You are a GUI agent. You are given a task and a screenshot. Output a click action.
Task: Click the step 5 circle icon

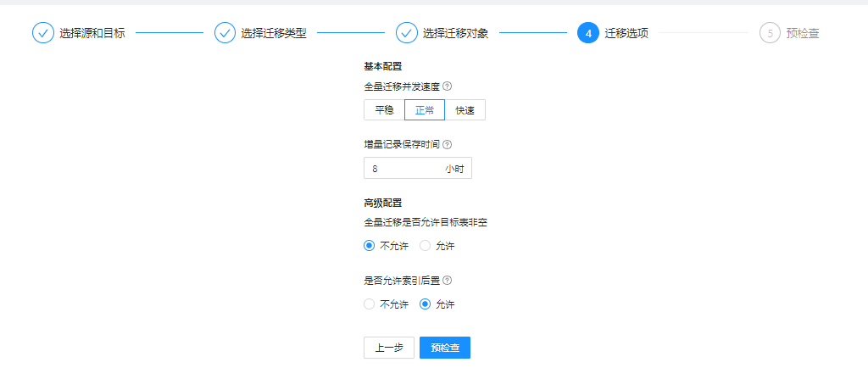770,33
